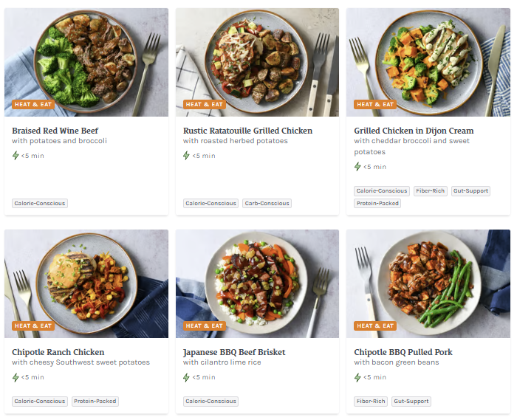This screenshot has width=517, height=420.
Task: Click lightning icon on Chipotle BBQ Pulled Pork
Action: pyautogui.click(x=358, y=377)
